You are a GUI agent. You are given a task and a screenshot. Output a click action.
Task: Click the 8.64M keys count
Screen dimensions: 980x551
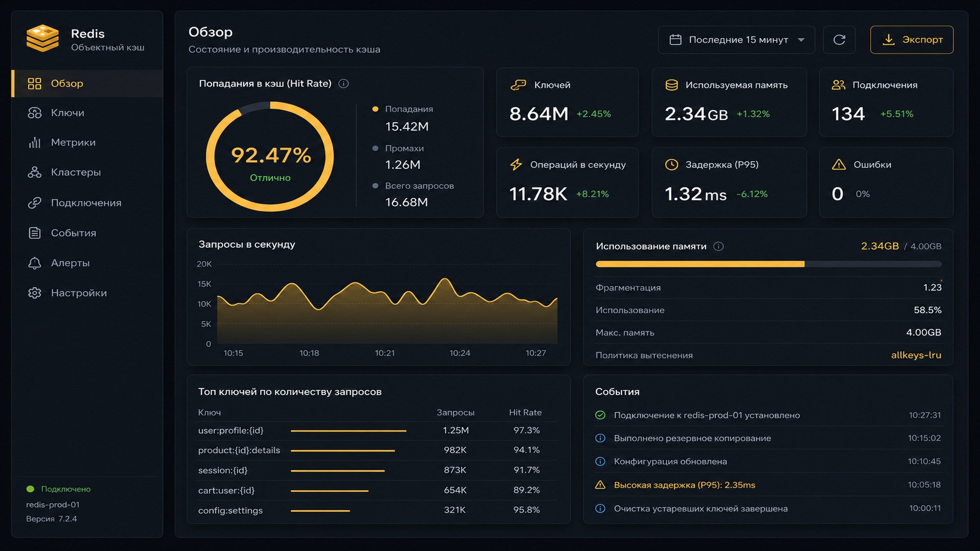coord(539,114)
